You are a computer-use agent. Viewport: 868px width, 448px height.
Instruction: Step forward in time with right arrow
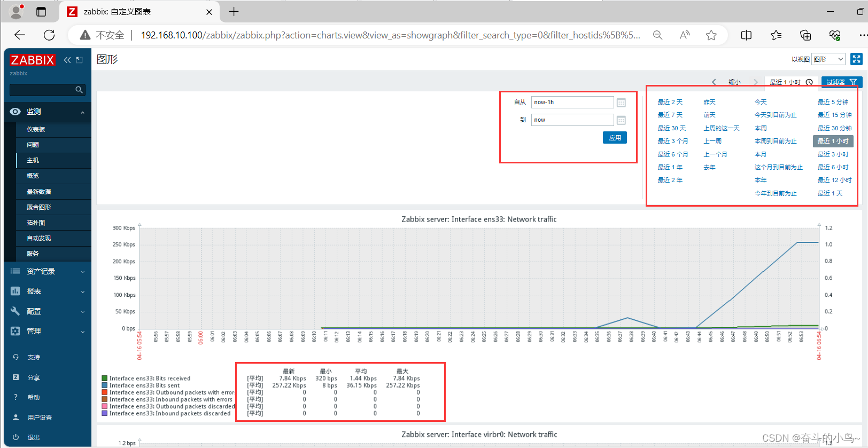(755, 82)
